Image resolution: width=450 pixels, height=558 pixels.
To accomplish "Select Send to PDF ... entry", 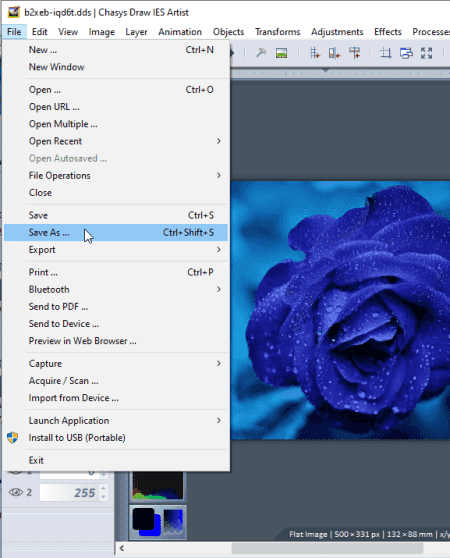I will click(x=116, y=306).
